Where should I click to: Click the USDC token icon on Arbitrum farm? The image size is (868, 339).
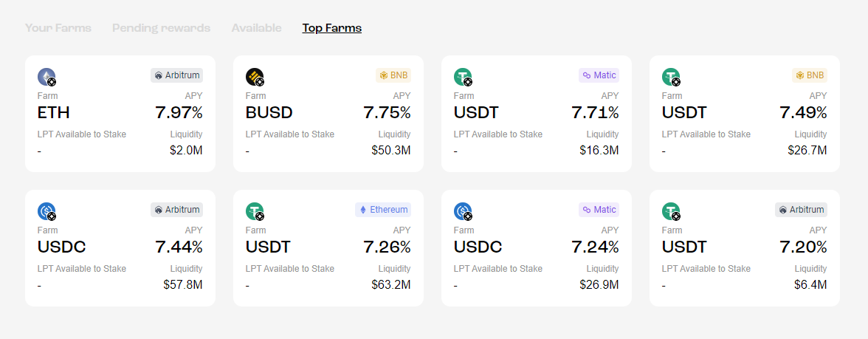tap(46, 211)
